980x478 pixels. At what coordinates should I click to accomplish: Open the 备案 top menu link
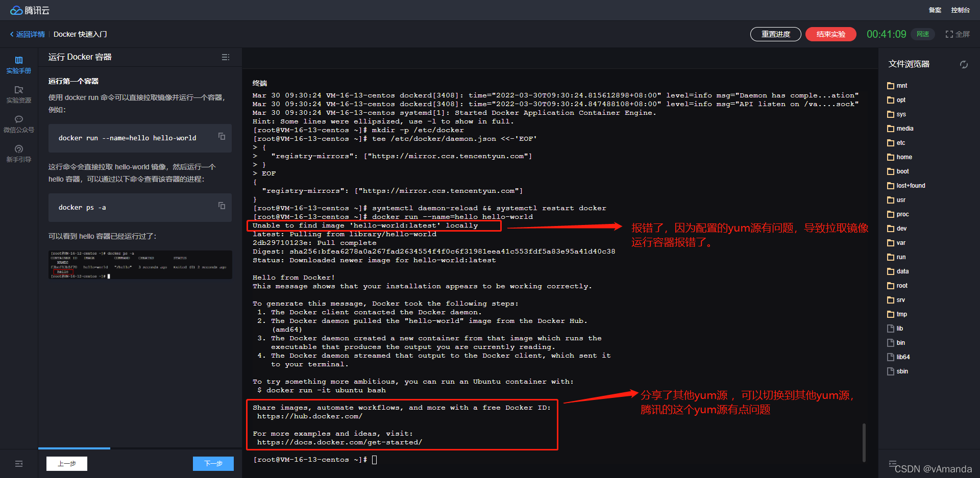point(935,10)
